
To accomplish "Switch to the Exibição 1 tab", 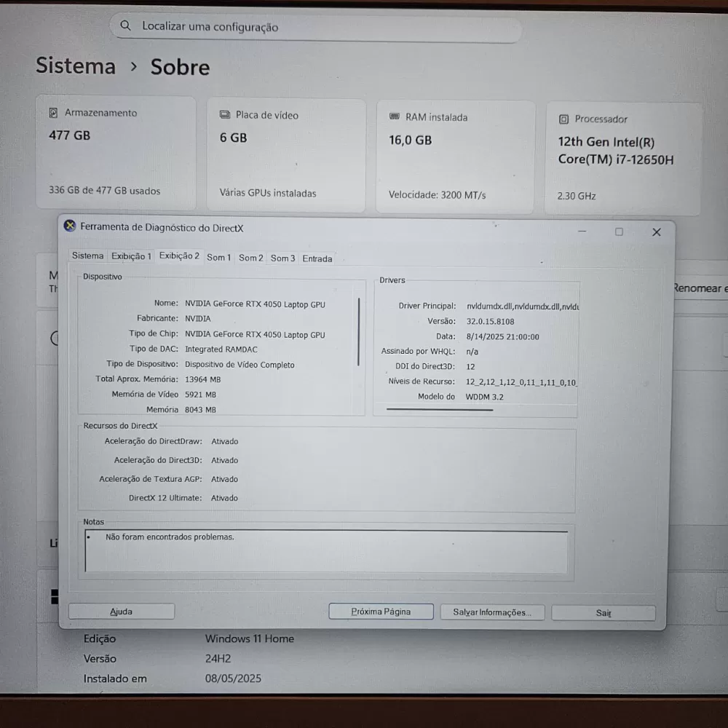I will [131, 256].
